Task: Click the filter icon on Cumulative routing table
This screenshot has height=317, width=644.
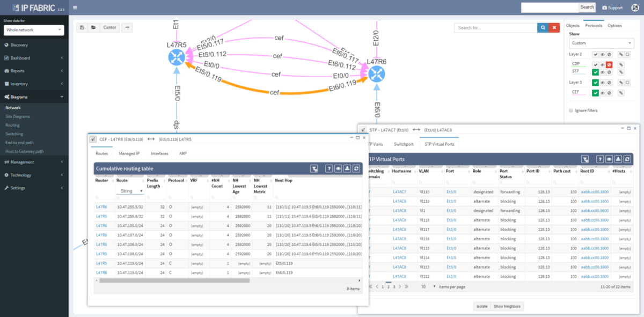Action: coord(314,168)
